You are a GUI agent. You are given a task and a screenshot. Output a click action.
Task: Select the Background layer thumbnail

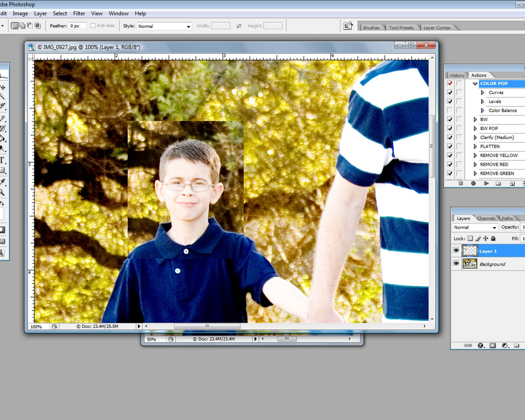pos(470,263)
